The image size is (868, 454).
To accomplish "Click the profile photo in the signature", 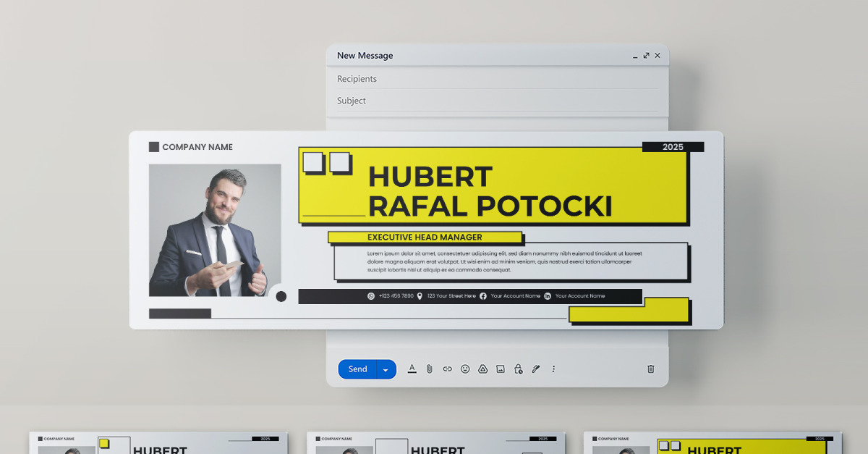I will 215,230.
